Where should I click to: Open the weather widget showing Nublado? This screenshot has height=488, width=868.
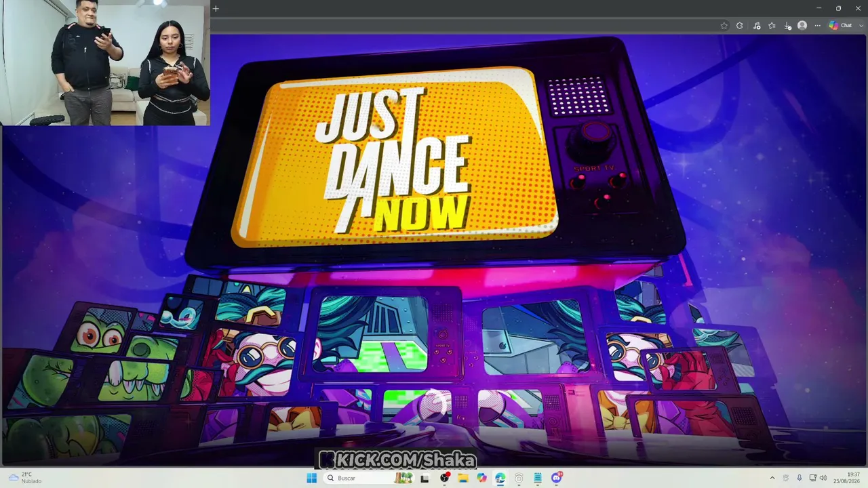pos(24,478)
